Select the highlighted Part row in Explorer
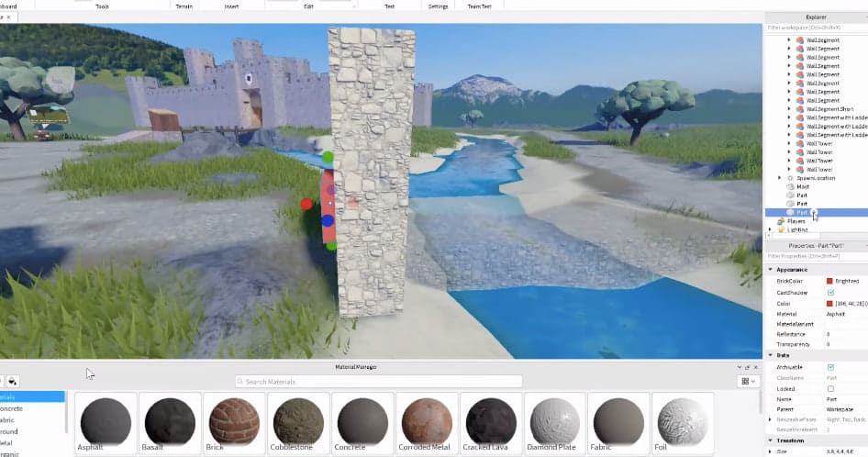Image resolution: width=868 pixels, height=457 pixels. click(817, 213)
